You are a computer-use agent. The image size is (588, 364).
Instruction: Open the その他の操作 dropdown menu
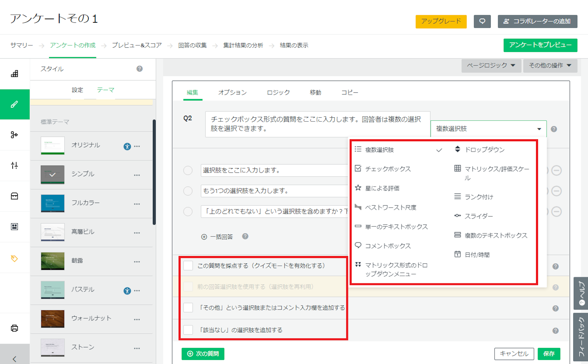pyautogui.click(x=550, y=65)
